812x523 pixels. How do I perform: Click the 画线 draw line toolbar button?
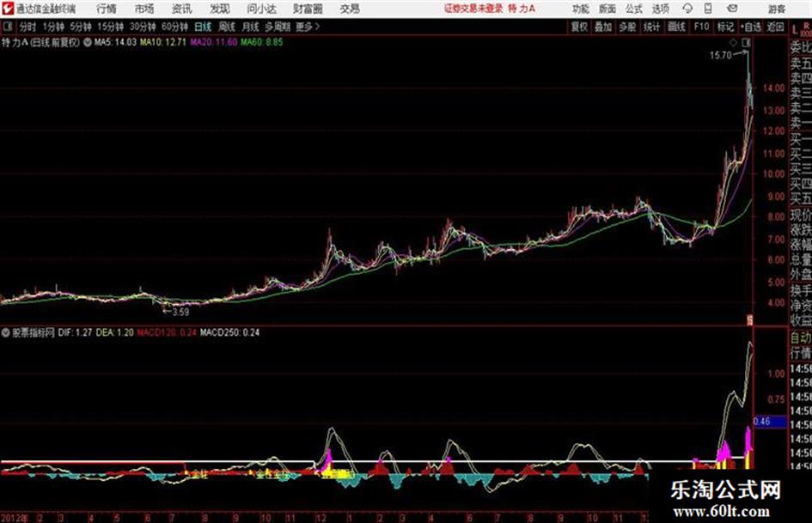click(x=676, y=27)
